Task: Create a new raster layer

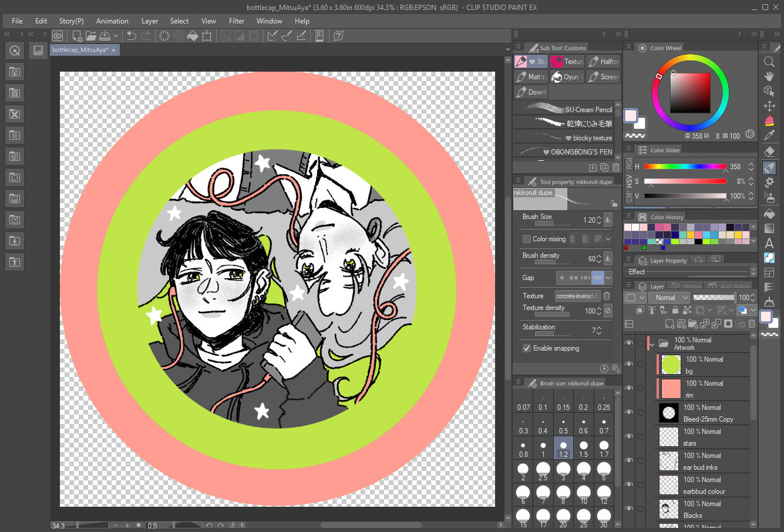Action: pos(670,324)
